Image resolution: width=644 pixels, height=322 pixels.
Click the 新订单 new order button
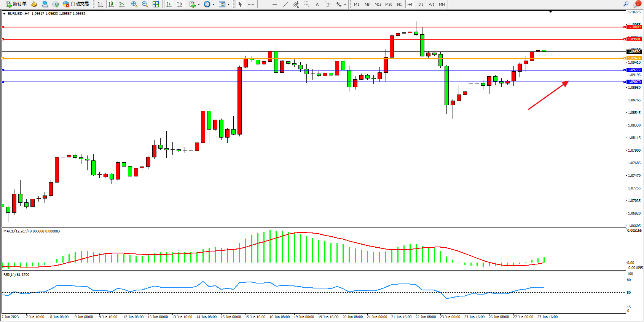coord(16,4)
